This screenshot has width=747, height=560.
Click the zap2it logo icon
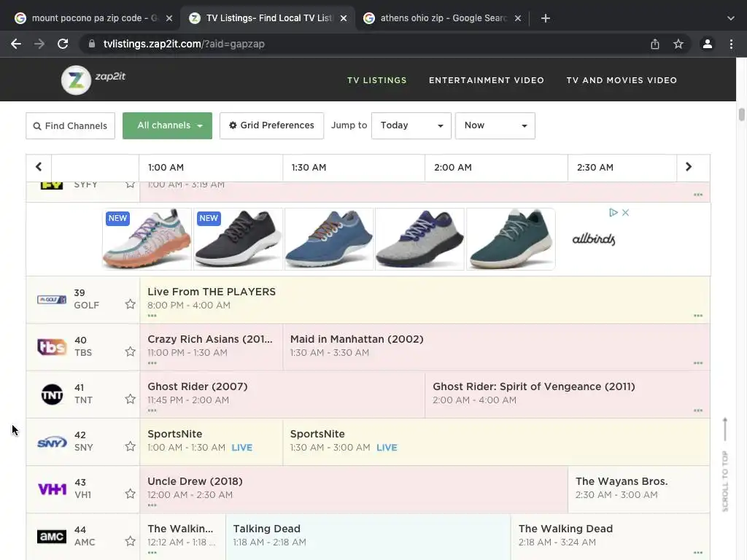[x=76, y=80]
